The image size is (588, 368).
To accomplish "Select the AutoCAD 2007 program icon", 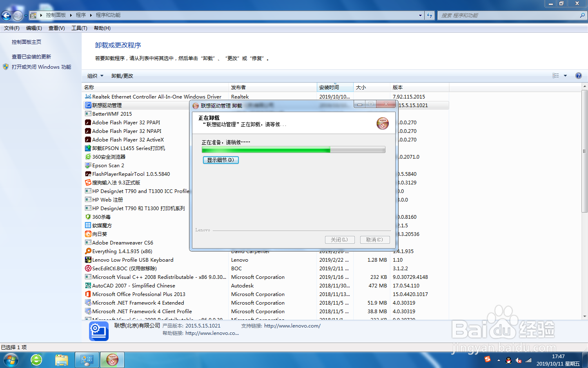I will 88,285.
